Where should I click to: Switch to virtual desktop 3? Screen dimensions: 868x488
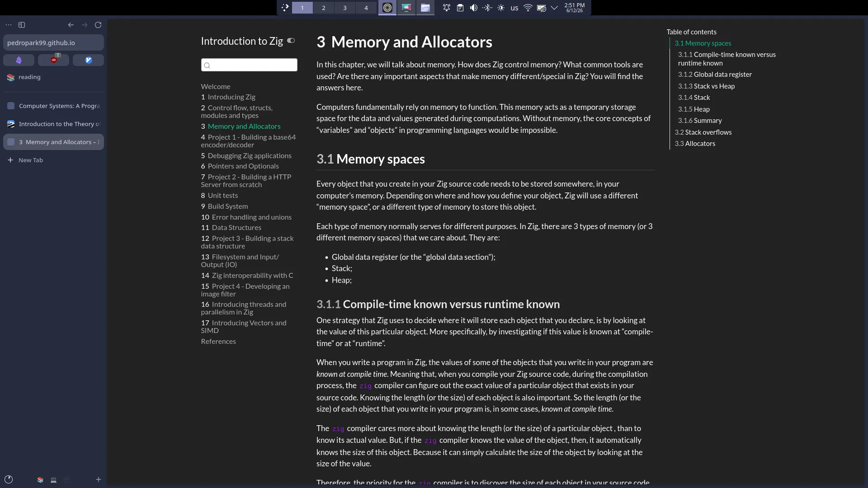click(345, 8)
